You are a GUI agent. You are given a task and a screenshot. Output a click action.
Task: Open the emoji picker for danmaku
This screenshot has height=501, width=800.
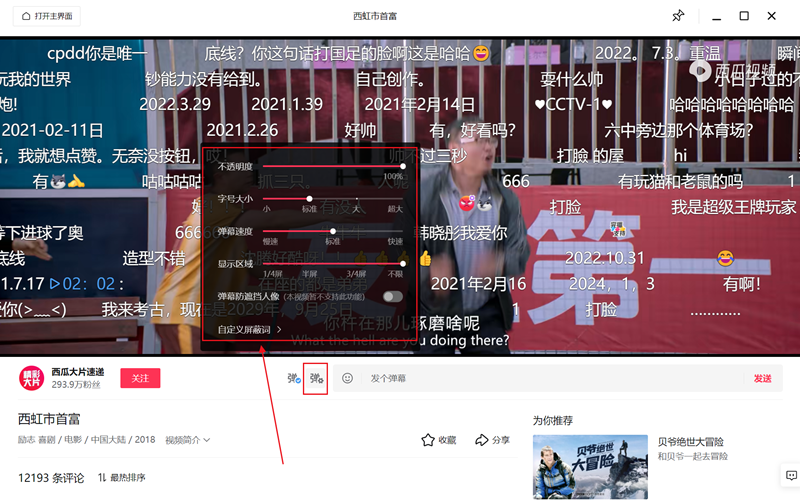tap(347, 378)
